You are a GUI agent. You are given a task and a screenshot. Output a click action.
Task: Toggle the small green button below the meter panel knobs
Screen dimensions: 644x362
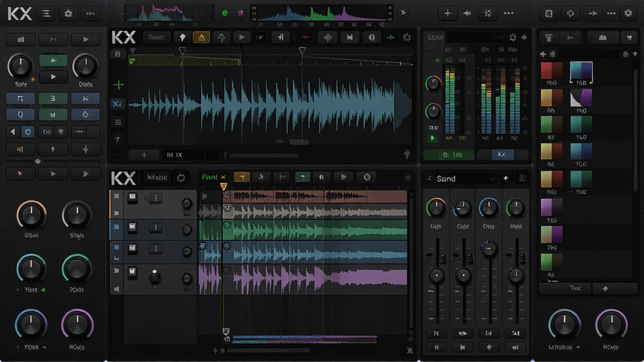click(433, 138)
